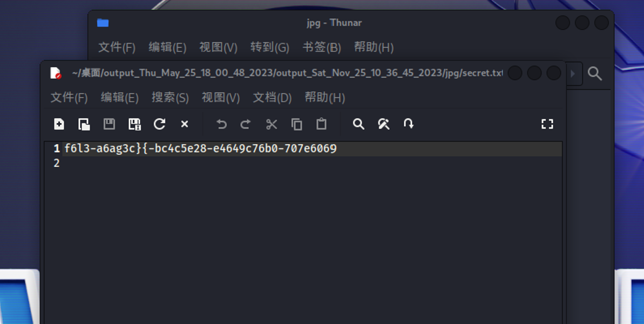This screenshot has width=644, height=324.
Task: Open Thunar's 编辑(E) menu
Action: click(167, 47)
